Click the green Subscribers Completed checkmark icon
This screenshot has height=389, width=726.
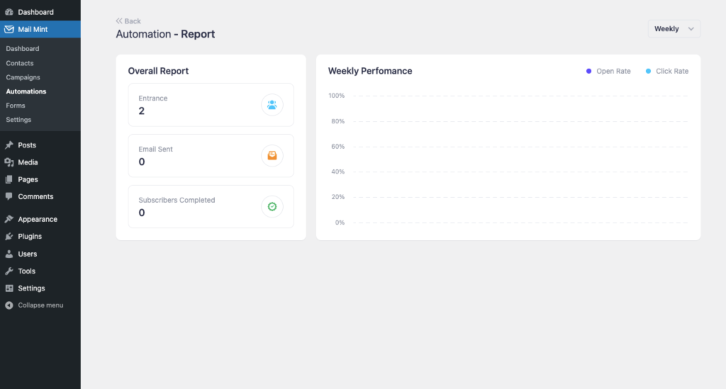click(272, 207)
